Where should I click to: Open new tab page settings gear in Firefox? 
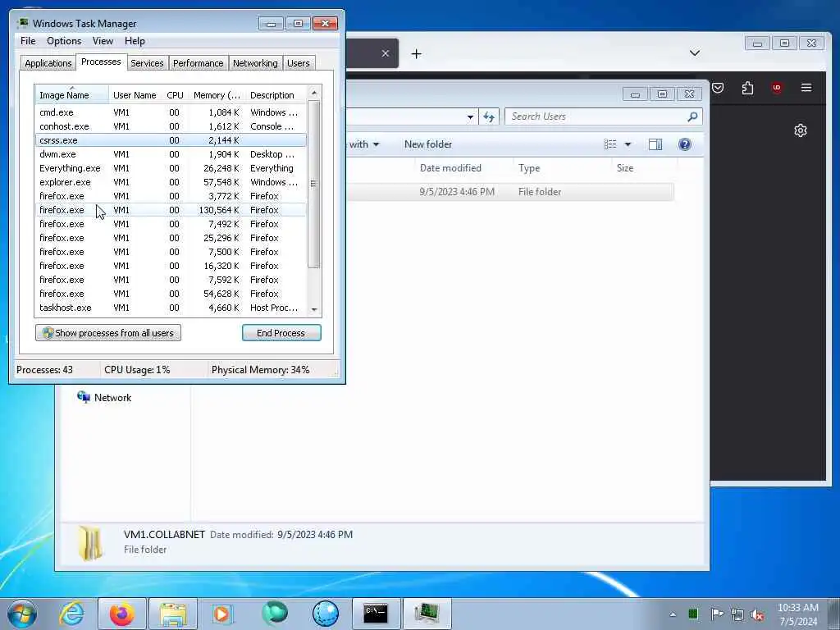[801, 130]
